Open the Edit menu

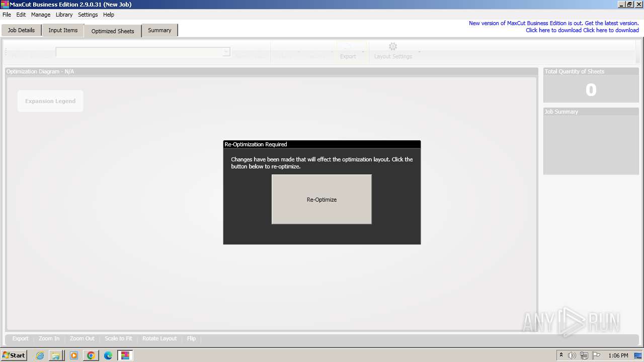[x=21, y=15]
